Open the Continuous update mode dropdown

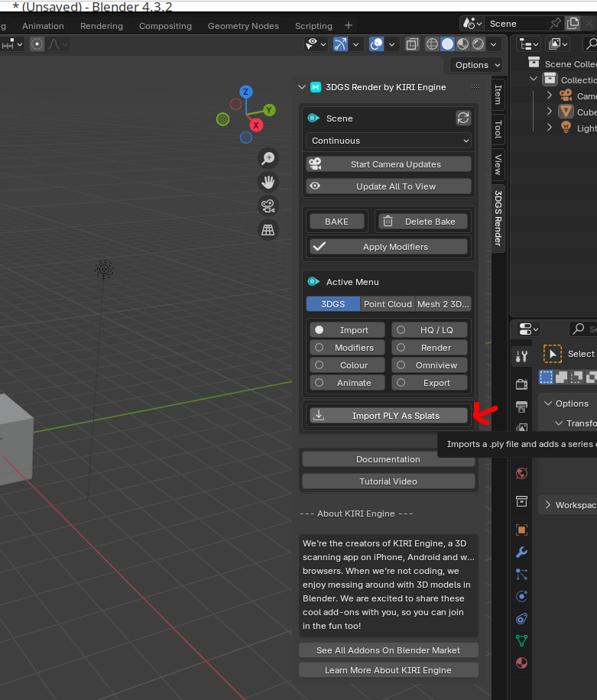[388, 141]
